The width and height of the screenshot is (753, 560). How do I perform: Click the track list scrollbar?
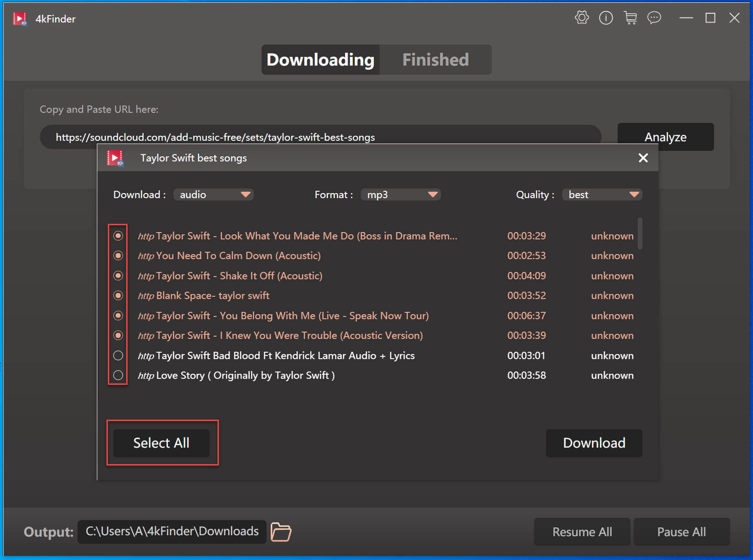640,234
